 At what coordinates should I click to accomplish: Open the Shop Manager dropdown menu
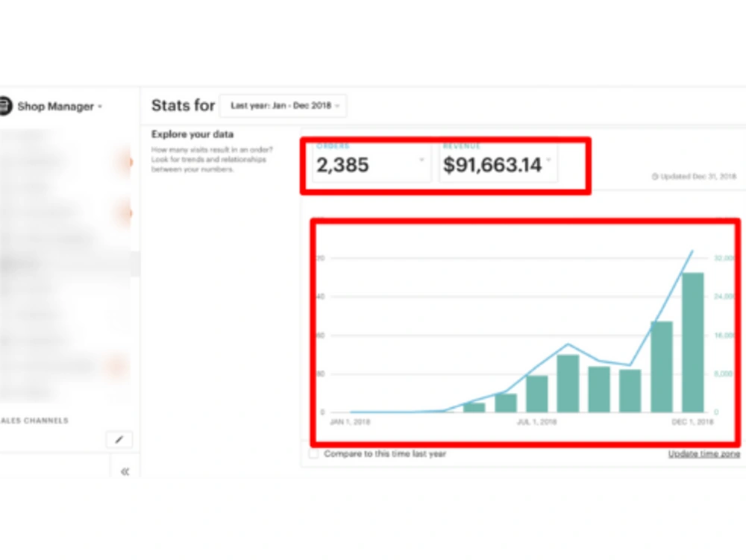tap(60, 107)
